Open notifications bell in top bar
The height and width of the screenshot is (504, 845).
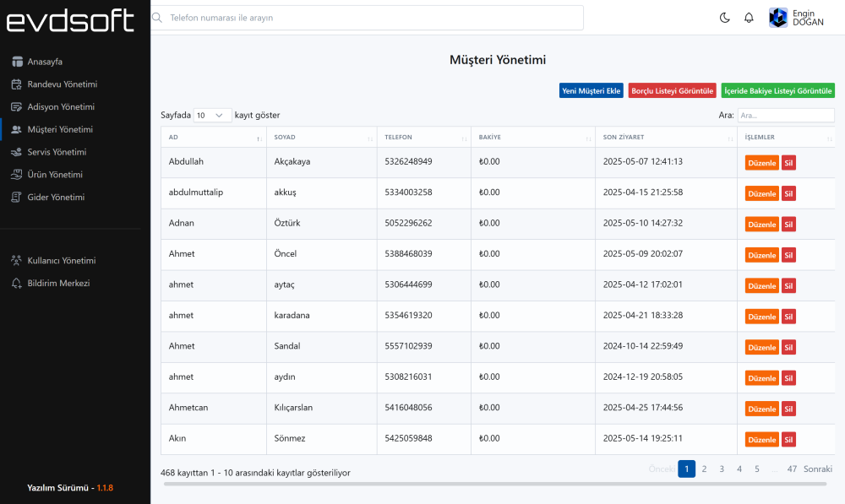pos(749,18)
